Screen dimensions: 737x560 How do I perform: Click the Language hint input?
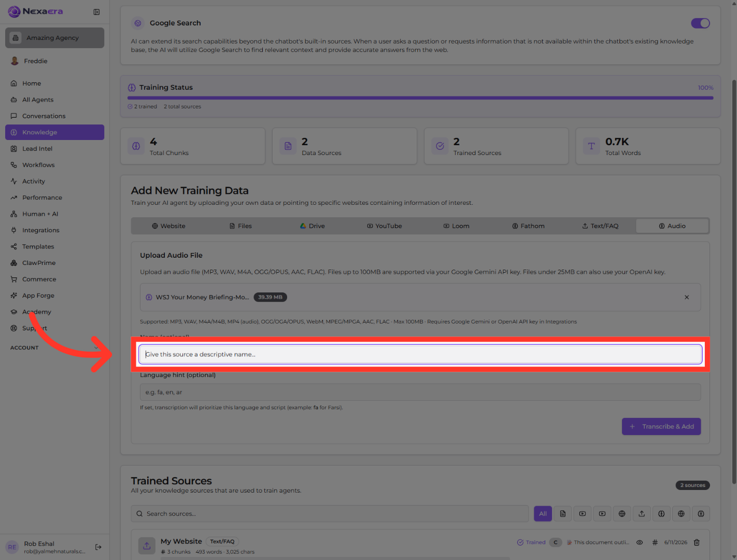pos(420,393)
